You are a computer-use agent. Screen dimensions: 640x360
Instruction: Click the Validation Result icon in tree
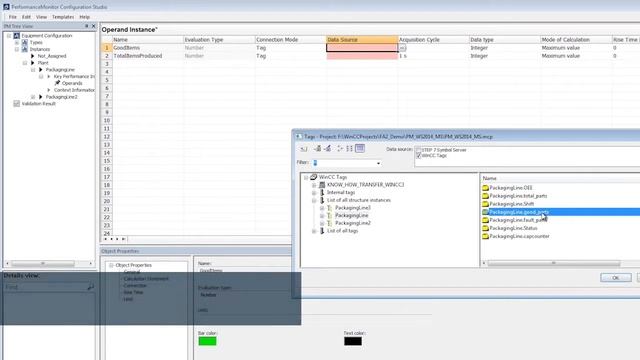click(17, 104)
